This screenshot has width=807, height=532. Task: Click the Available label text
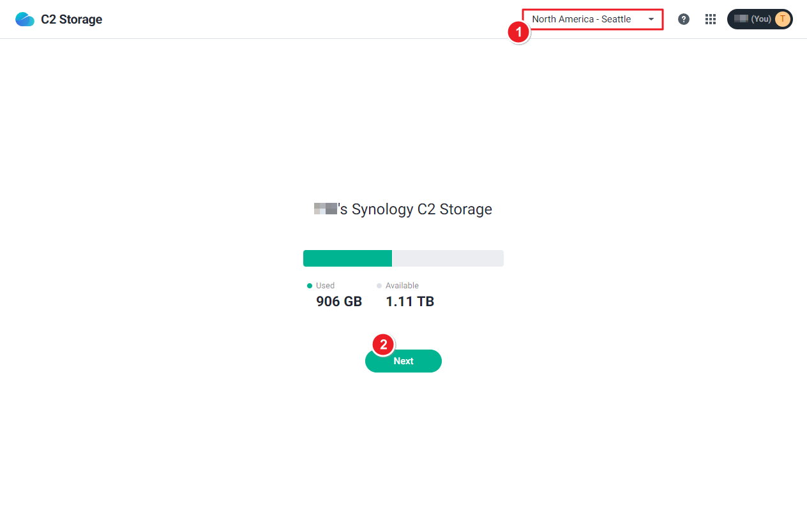click(x=402, y=286)
